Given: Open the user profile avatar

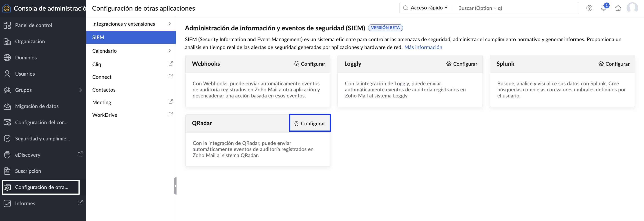Looking at the screenshot, I should point(632,8).
